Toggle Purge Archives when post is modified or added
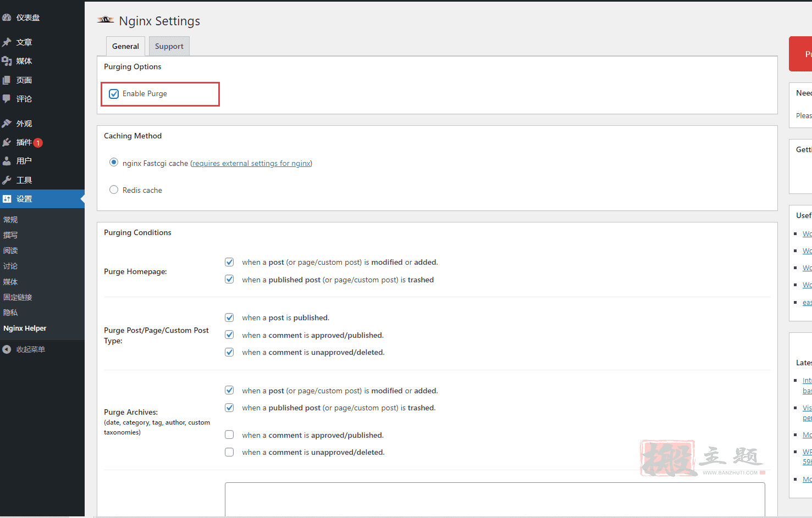The image size is (812, 518). click(229, 391)
